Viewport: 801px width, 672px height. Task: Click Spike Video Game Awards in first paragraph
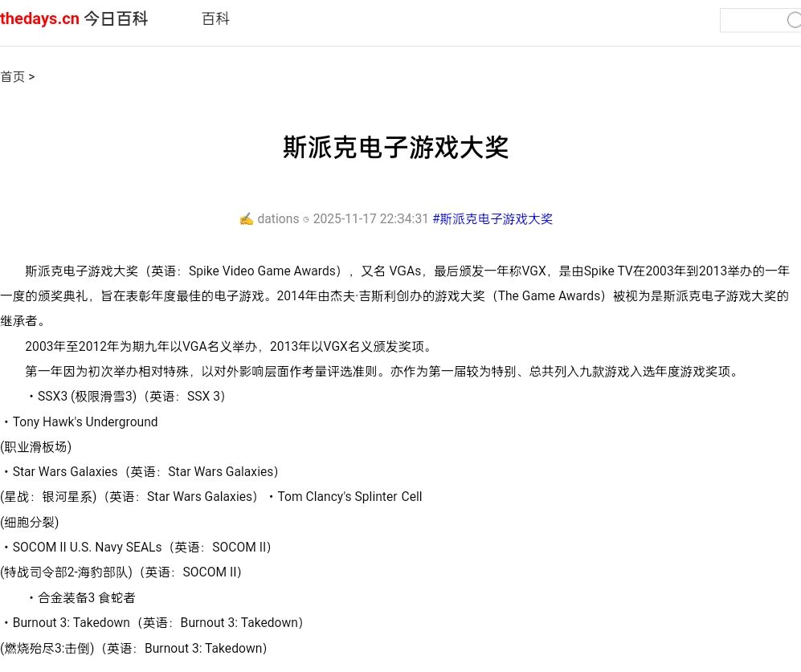262,271
